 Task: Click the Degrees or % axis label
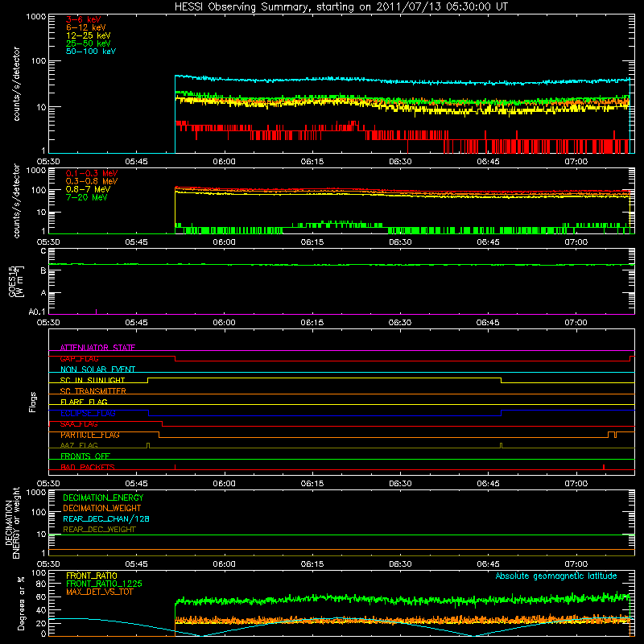point(22,603)
